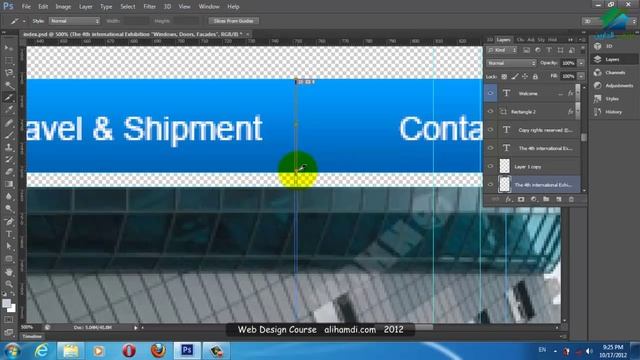Screen dimensions: 640x360
Task: Toggle Quick Mask mode
Action: pos(9,320)
